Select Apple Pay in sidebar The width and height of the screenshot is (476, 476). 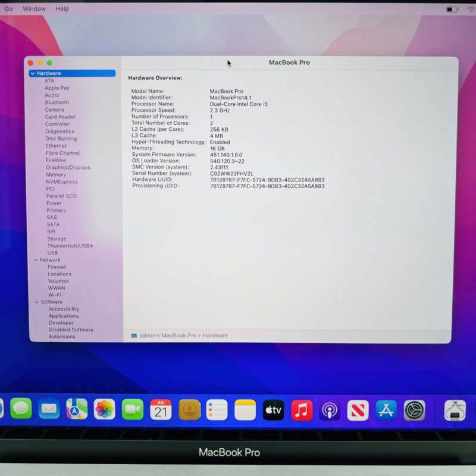point(57,87)
